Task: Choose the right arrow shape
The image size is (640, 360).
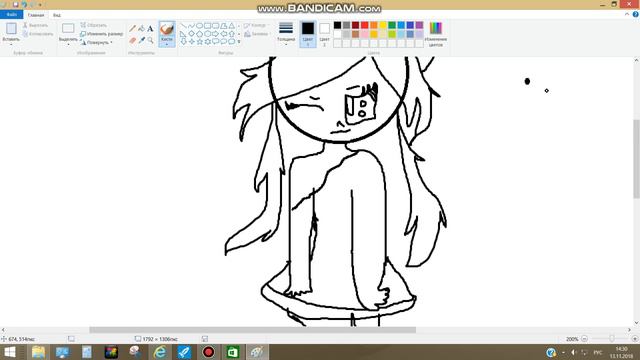Action: click(x=216, y=34)
